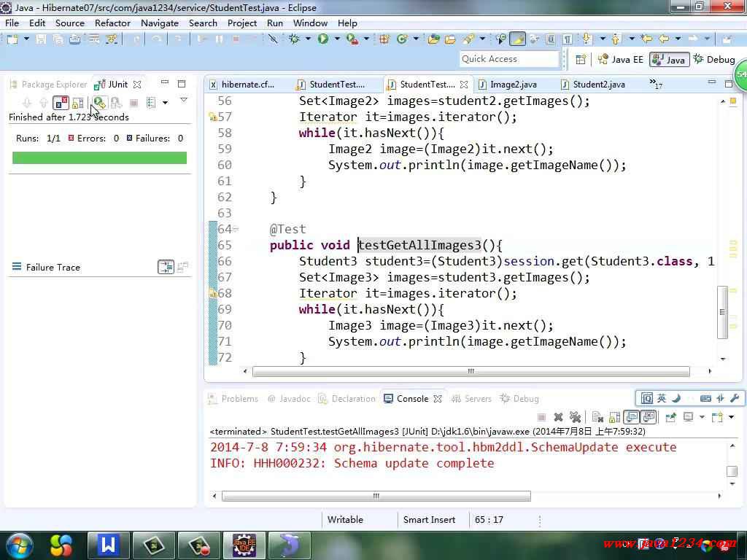Click the New Java Class icon
This screenshot has height=560, width=747.
point(402,39)
